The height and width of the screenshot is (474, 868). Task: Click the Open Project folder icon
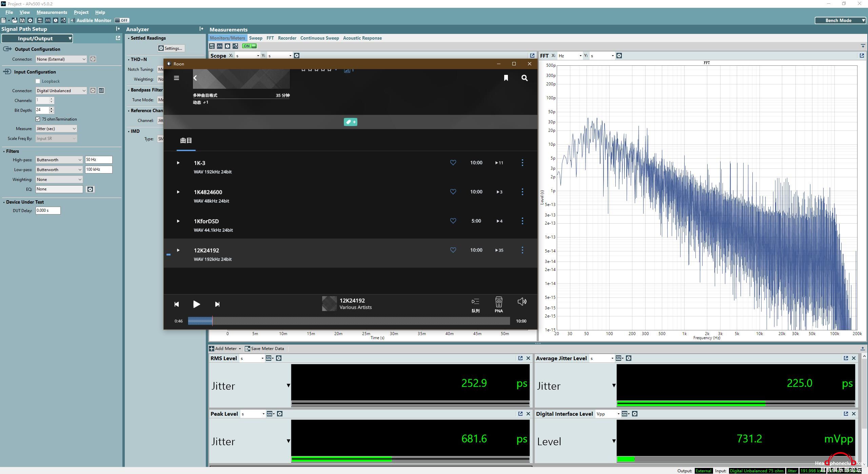click(x=15, y=20)
